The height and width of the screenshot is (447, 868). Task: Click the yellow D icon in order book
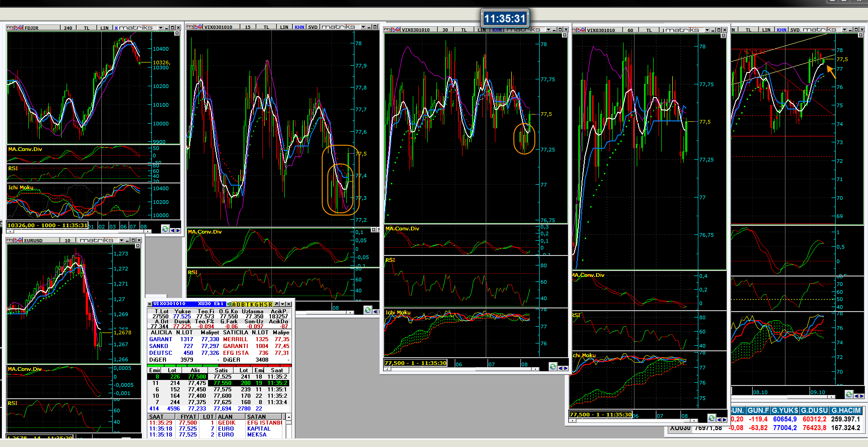click(x=239, y=304)
